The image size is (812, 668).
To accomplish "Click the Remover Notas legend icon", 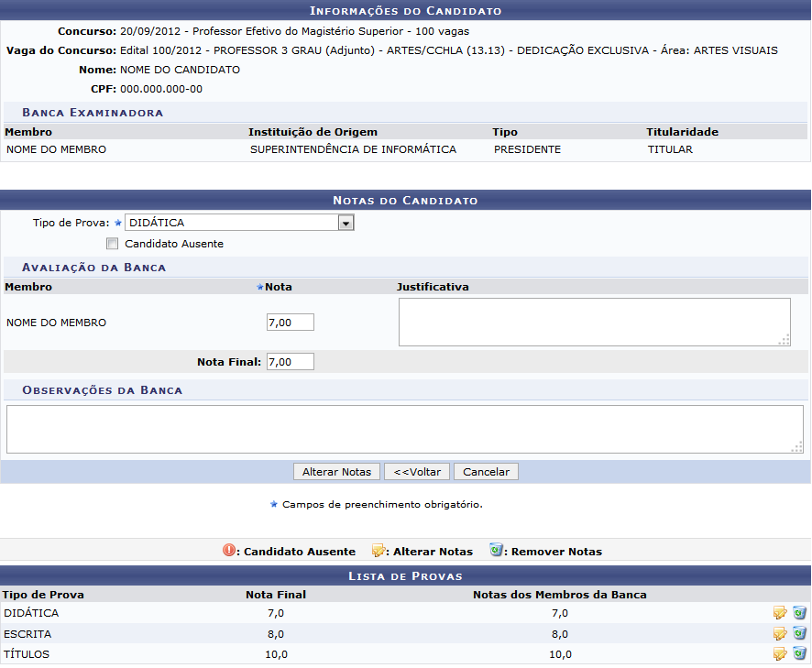I will 496,551.
